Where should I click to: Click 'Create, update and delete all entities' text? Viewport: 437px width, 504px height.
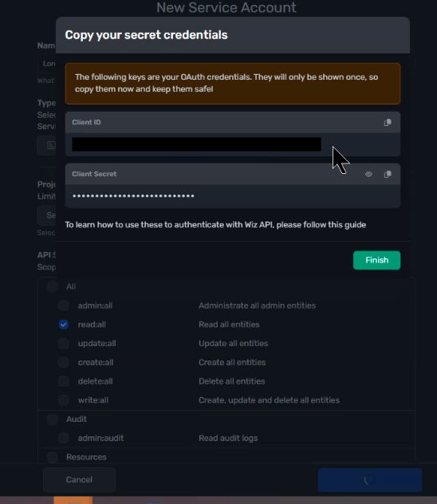point(269,400)
